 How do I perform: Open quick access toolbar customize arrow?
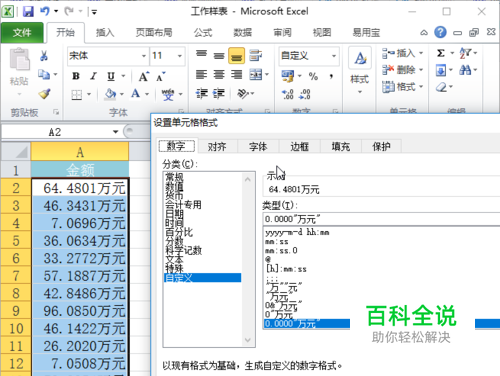point(94,12)
